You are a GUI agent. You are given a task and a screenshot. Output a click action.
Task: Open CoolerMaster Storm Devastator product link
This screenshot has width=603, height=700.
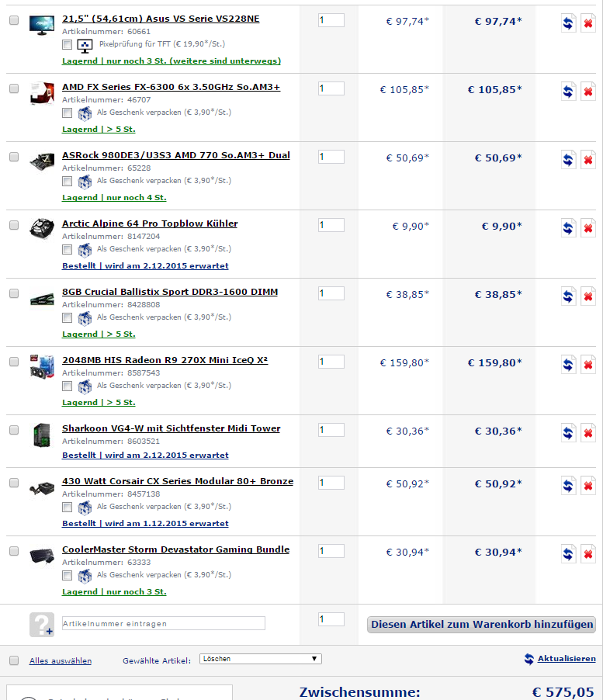175,549
